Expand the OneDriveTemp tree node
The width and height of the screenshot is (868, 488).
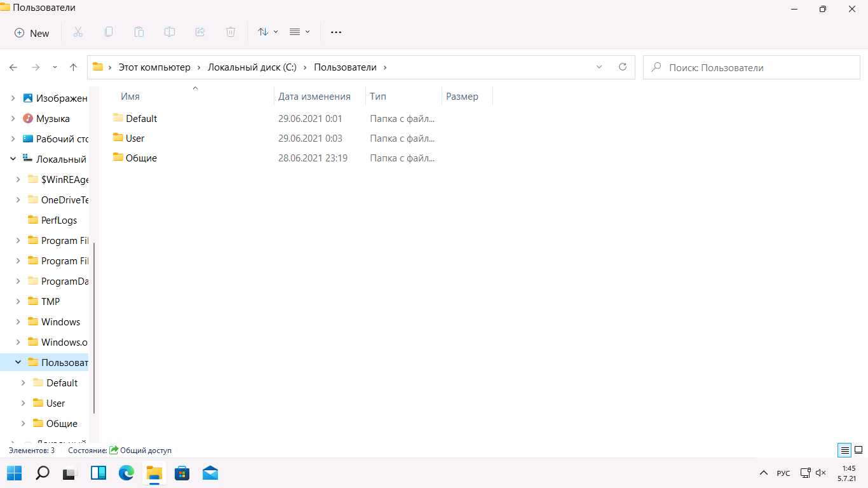click(x=18, y=200)
